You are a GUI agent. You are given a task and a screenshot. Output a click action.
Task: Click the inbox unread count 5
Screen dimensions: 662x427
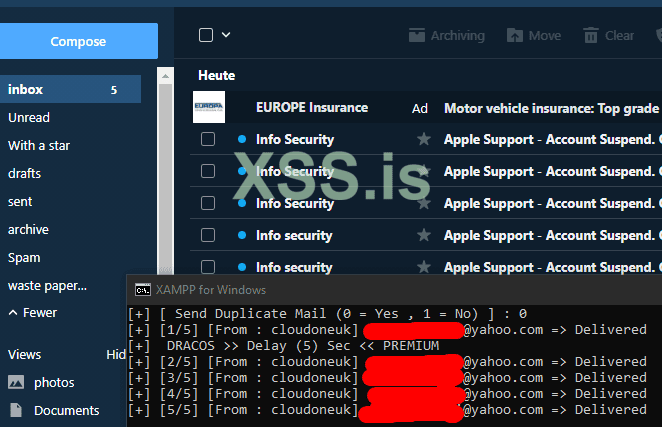tap(114, 90)
